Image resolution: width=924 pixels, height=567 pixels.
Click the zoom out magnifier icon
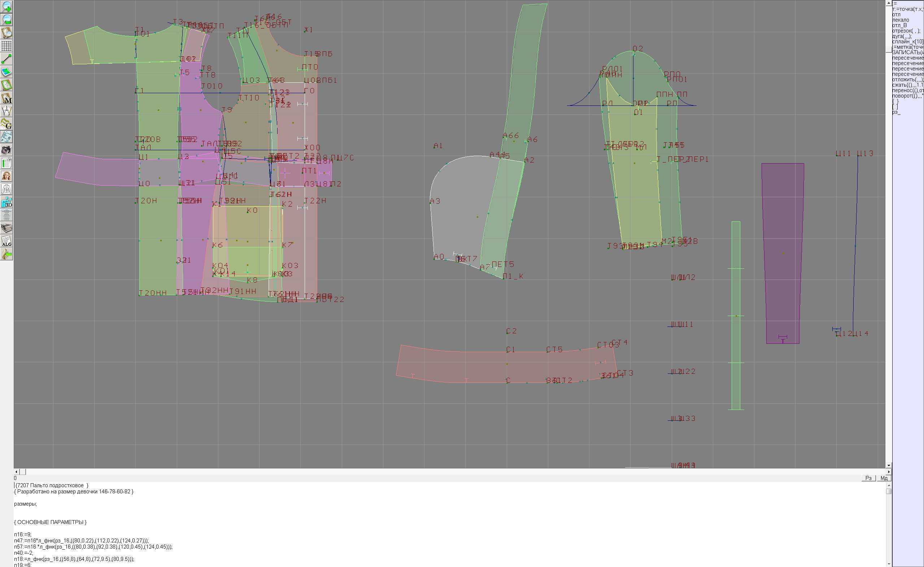(x=7, y=20)
